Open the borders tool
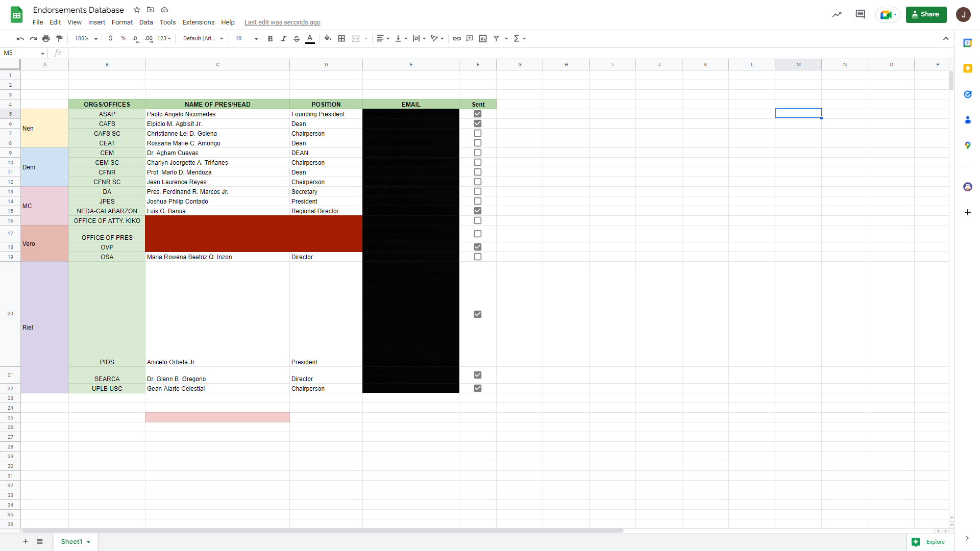This screenshot has width=980, height=551. tap(341, 38)
